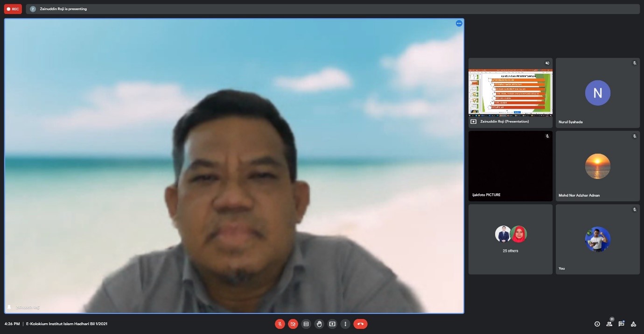Image resolution: width=644 pixels, height=334 pixels.
Task: Show the participants list with 31 badge
Action: pyautogui.click(x=609, y=323)
